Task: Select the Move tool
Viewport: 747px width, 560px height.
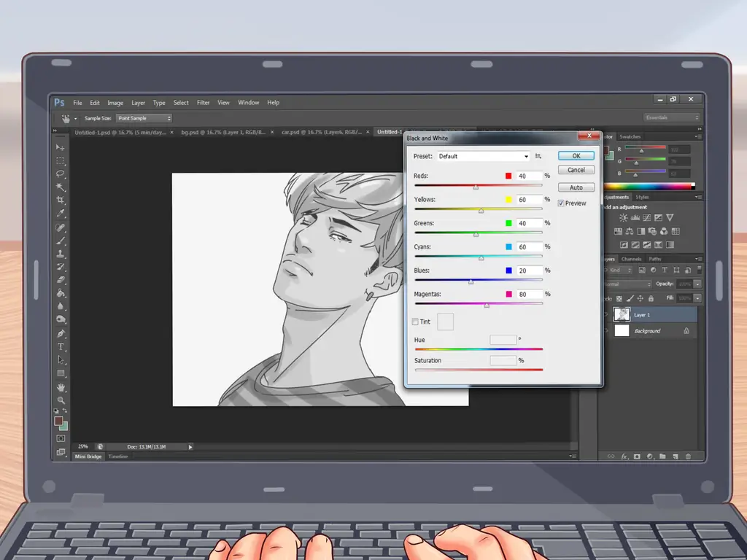Action: 60,147
